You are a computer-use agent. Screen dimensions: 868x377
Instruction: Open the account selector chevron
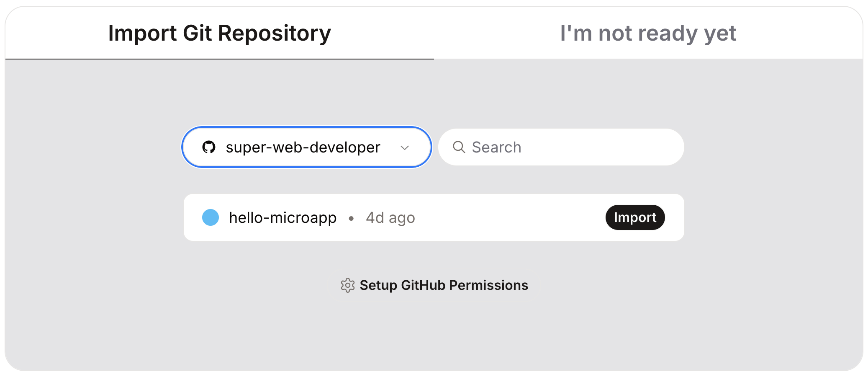tap(404, 147)
